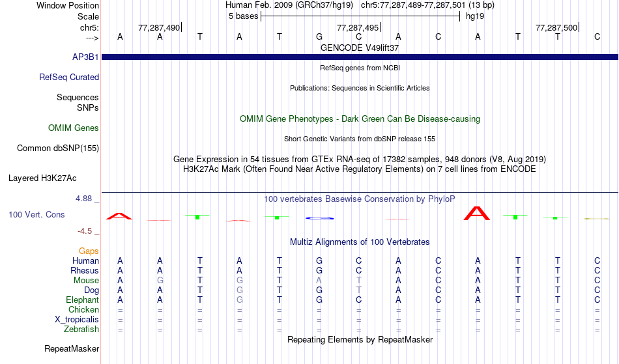This screenshot has height=364, width=619.
Task: Click the 77,287,500 ruler coordinate
Action: point(556,27)
